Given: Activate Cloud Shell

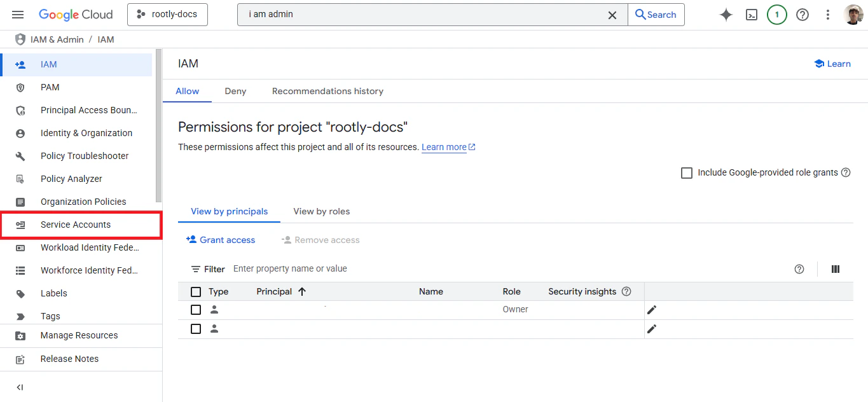Looking at the screenshot, I should (751, 14).
